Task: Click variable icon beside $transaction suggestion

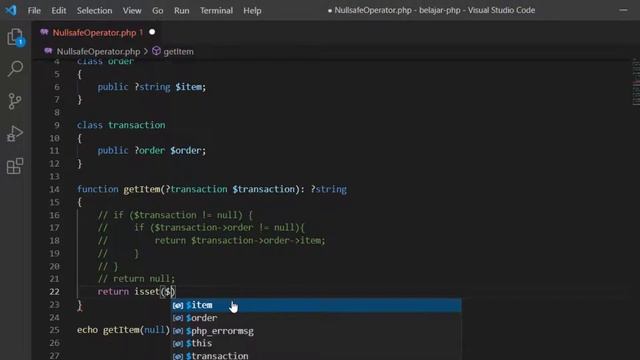Action: click(178, 356)
